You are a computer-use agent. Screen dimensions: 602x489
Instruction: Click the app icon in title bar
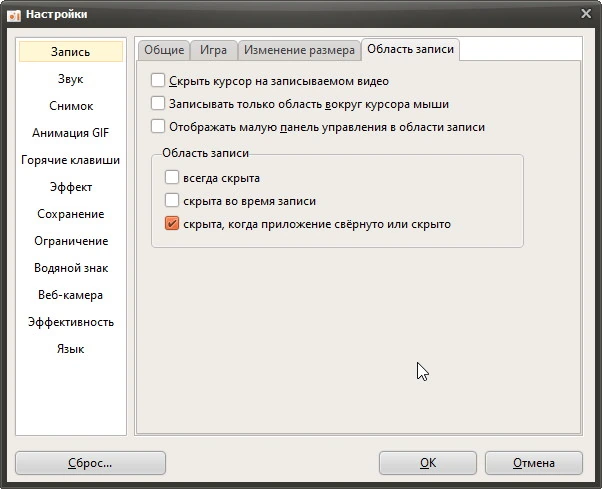[x=14, y=15]
